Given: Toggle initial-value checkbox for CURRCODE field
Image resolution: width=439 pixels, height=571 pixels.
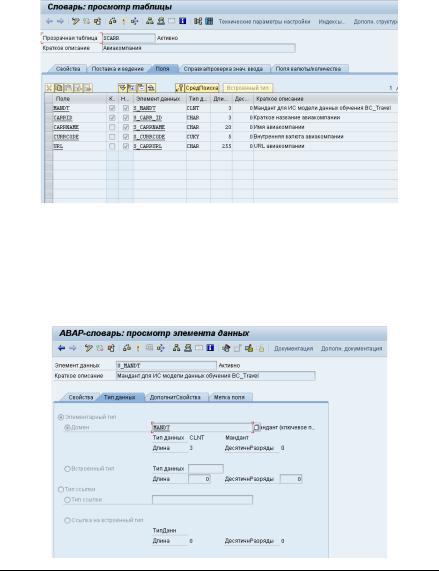Looking at the screenshot, I should click(126, 137).
